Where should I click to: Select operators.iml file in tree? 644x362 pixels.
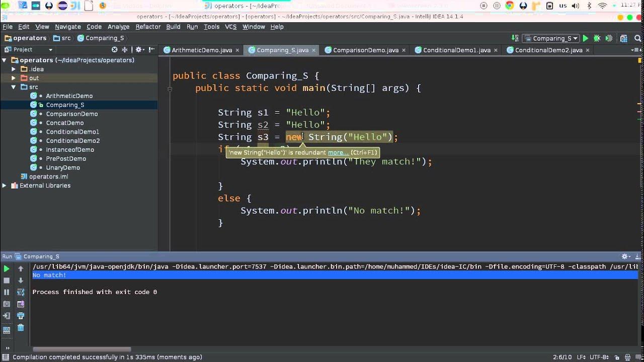pyautogui.click(x=49, y=177)
